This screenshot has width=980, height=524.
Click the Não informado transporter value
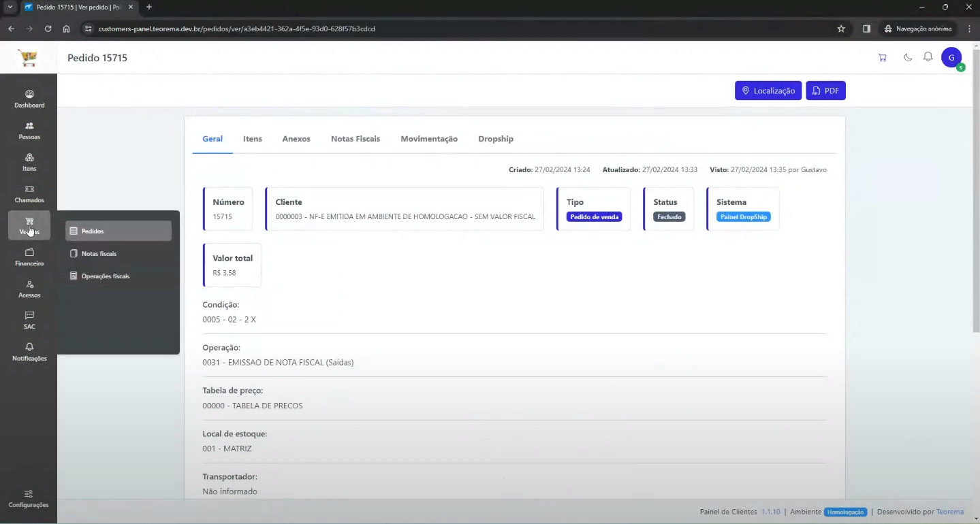pos(230,491)
